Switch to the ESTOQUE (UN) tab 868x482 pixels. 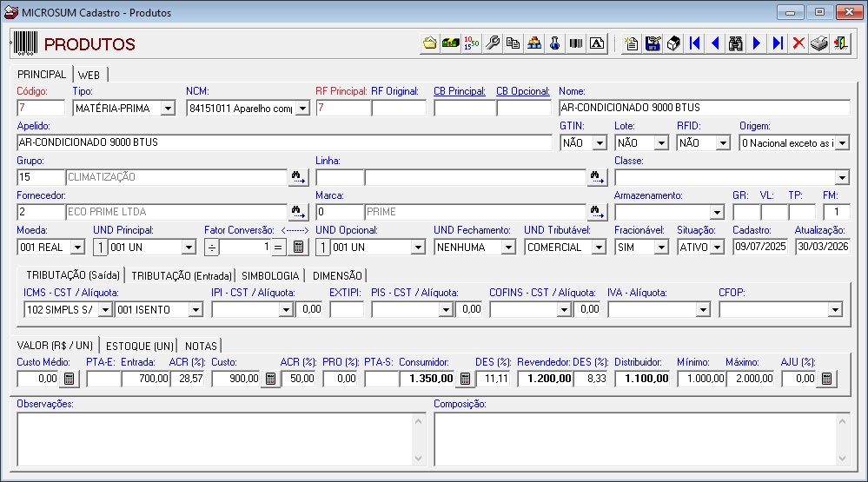point(140,346)
